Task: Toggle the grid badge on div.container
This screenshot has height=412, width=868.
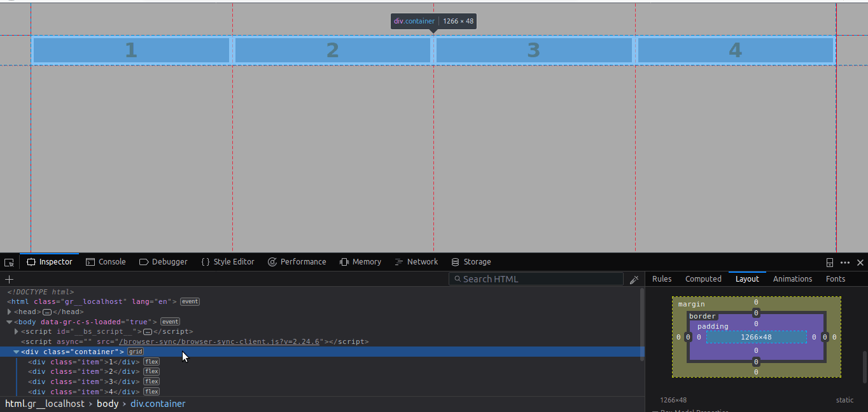Action: [x=136, y=352]
